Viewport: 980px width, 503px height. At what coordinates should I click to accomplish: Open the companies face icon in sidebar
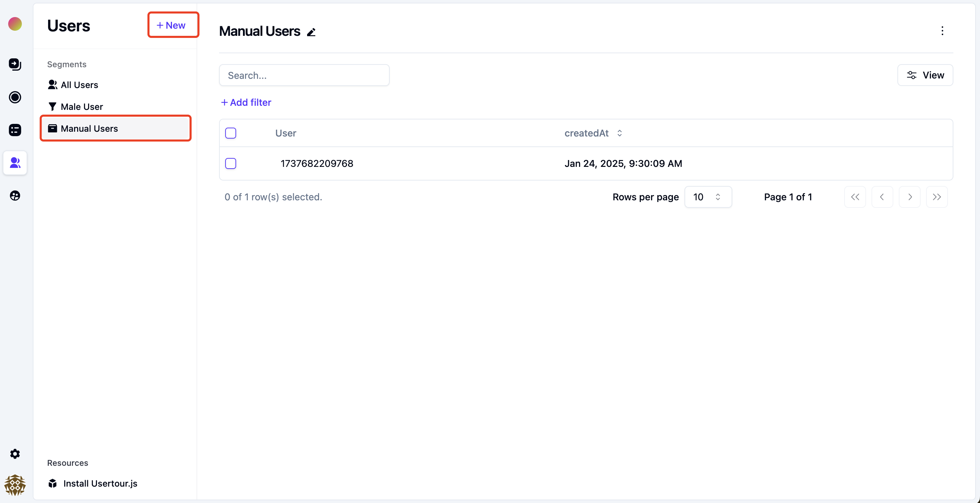(x=15, y=196)
